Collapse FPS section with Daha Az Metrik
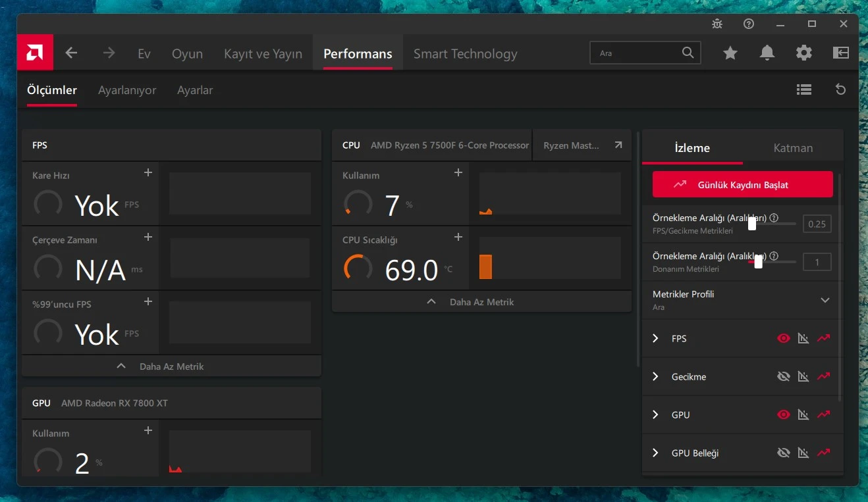 pyautogui.click(x=171, y=366)
